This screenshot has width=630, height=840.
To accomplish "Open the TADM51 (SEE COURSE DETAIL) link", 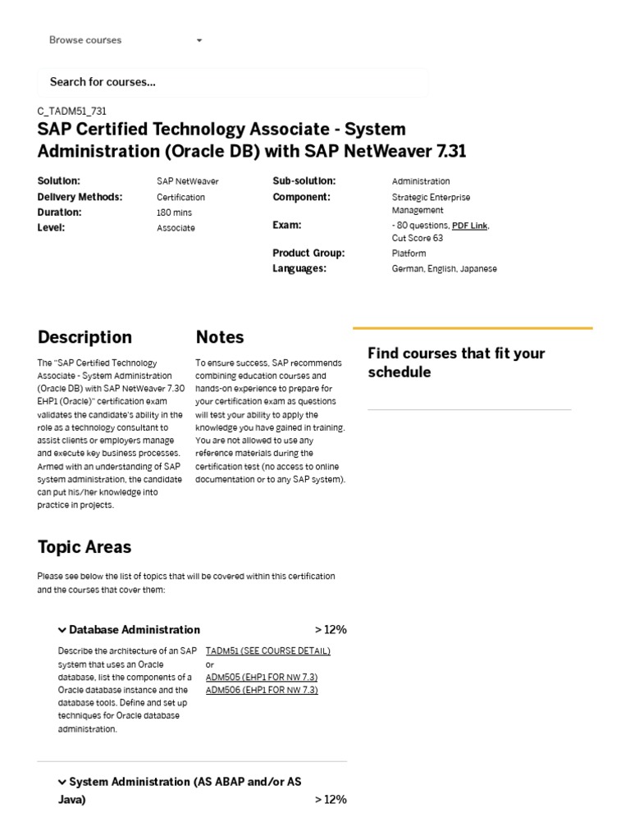I will pyautogui.click(x=268, y=651).
